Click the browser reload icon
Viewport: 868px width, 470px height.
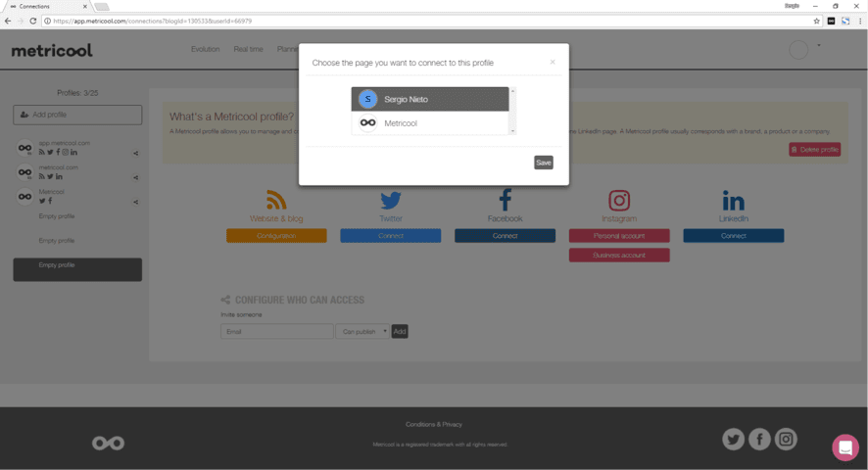(32, 21)
